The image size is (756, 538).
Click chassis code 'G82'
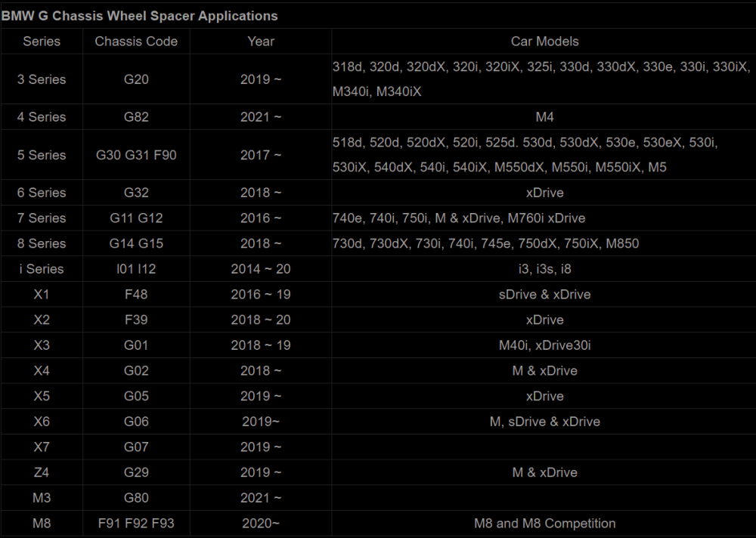click(136, 116)
